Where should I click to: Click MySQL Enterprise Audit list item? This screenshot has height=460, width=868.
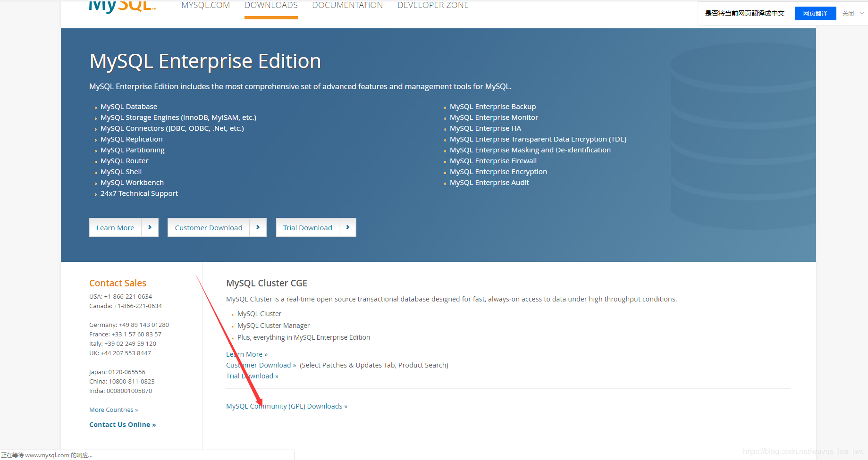[x=489, y=183]
